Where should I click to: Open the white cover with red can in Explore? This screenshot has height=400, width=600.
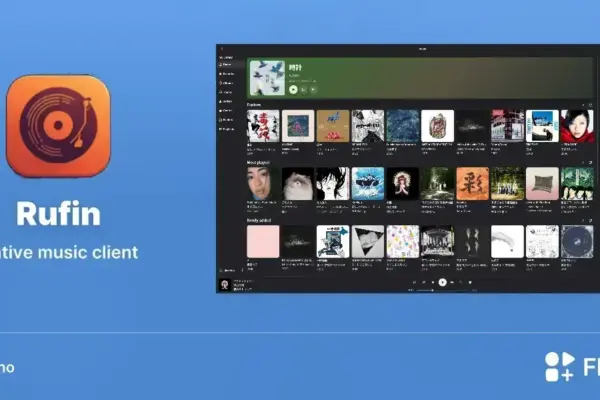pyautogui.click(x=437, y=126)
